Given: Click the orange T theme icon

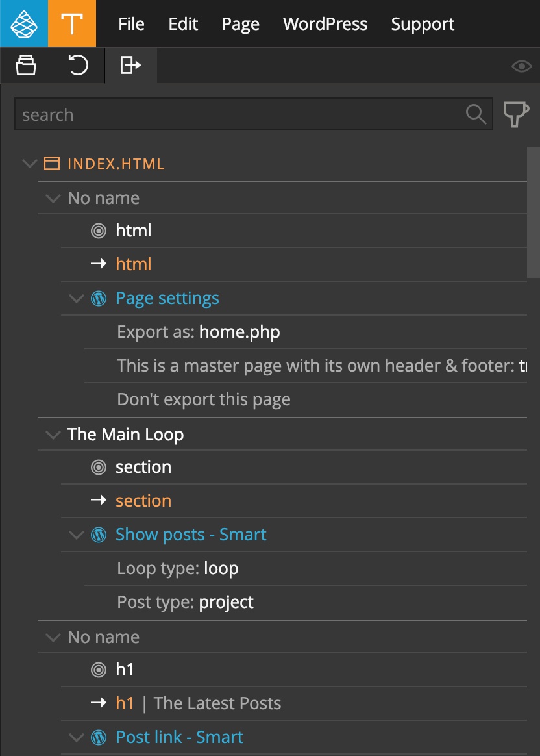Looking at the screenshot, I should click(x=72, y=23).
